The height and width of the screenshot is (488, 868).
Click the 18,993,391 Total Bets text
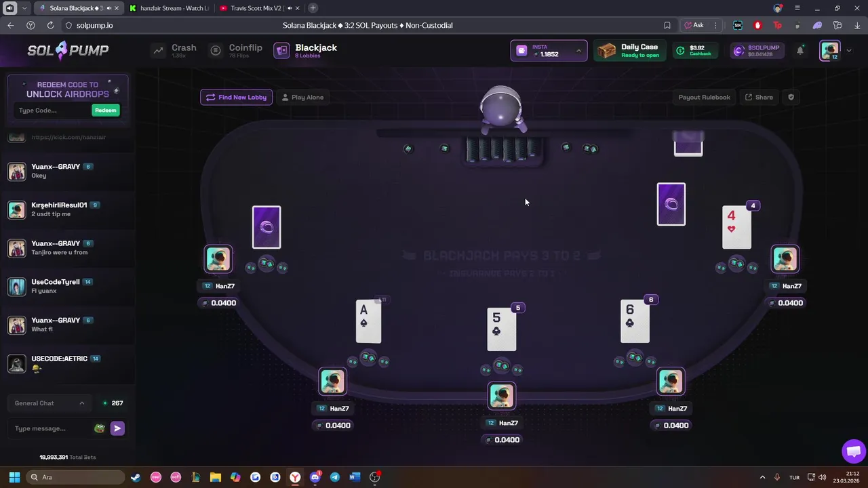(68, 457)
